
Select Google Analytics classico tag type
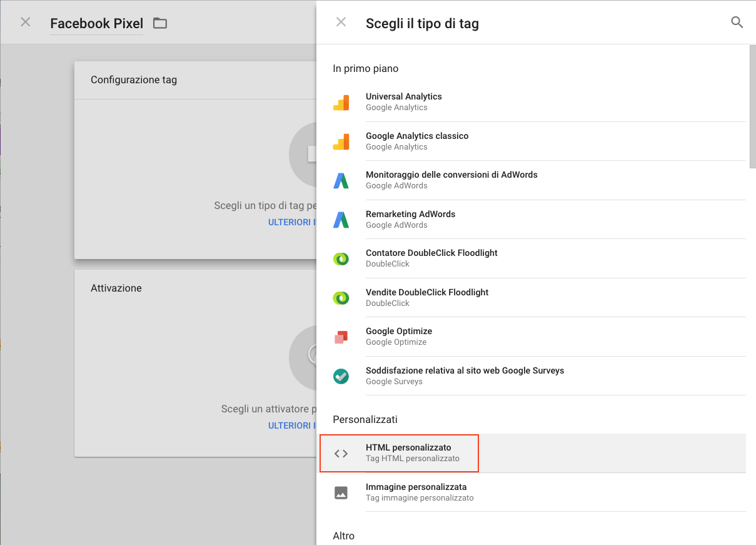coord(539,141)
